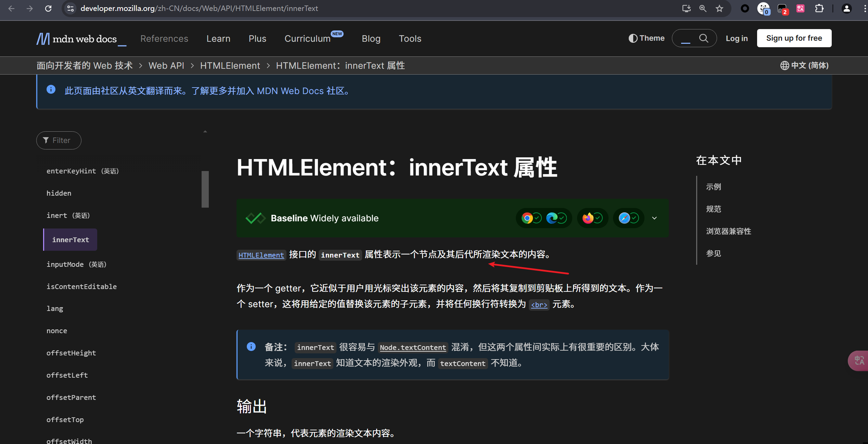This screenshot has width=868, height=444.
Task: Open the Node.textContent link
Action: click(413, 348)
